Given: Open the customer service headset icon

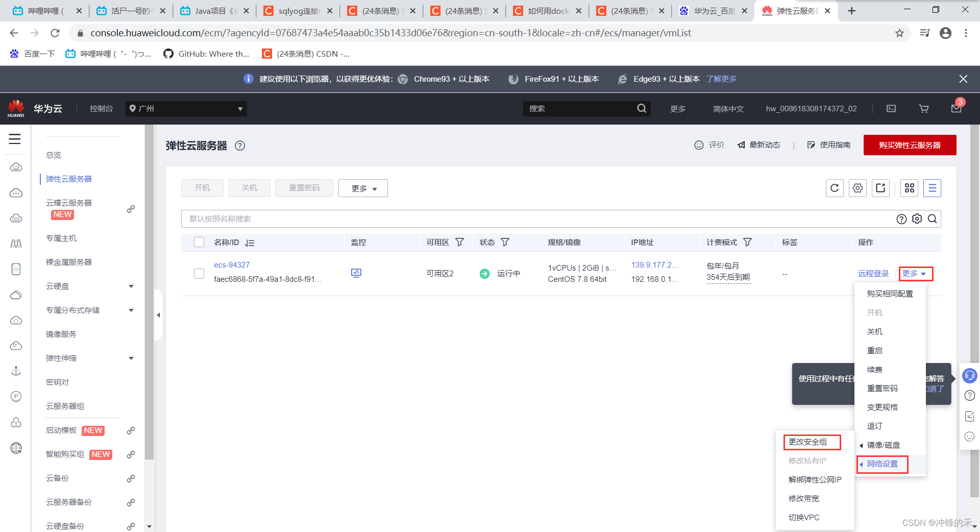Looking at the screenshot, I should click(x=969, y=376).
